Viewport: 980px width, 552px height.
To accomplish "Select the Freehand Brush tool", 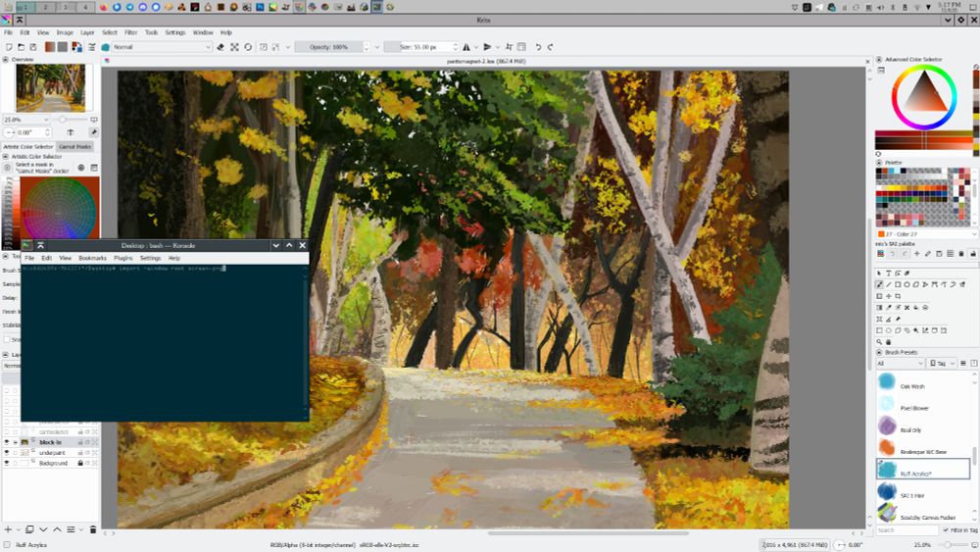I will [879, 284].
